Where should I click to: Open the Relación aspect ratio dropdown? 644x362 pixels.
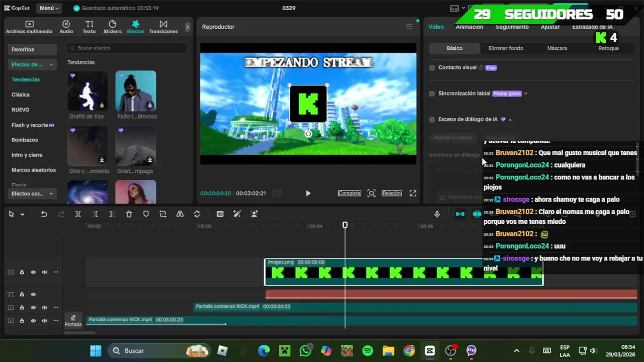pos(391,193)
